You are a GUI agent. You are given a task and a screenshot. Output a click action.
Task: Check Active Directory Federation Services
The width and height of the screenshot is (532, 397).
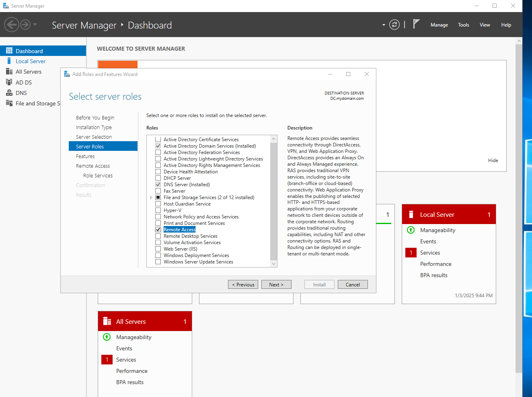[x=158, y=152]
